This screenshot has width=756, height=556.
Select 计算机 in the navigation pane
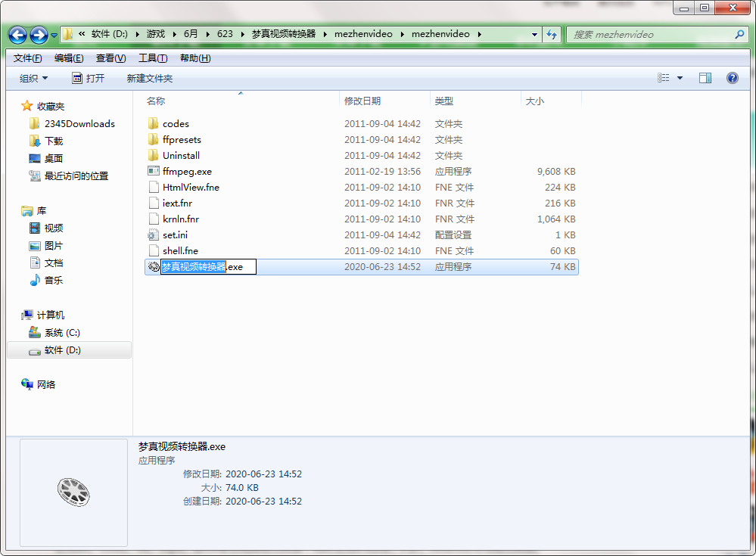[50, 315]
